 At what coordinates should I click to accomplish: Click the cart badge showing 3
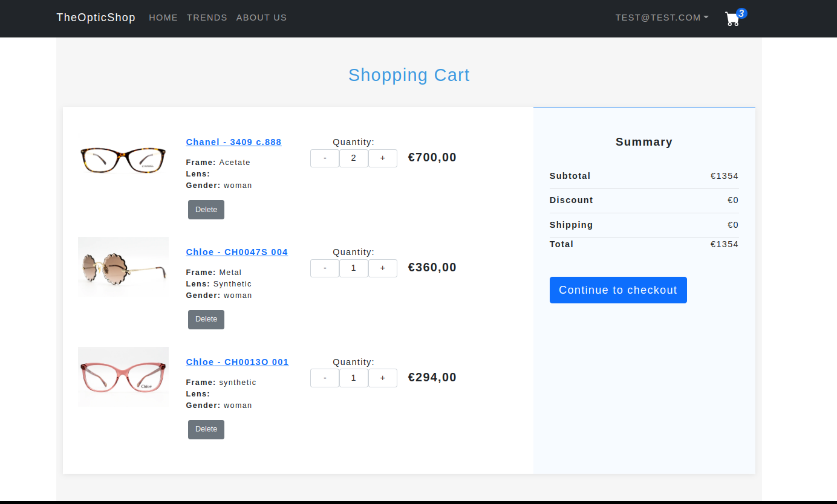tap(742, 13)
